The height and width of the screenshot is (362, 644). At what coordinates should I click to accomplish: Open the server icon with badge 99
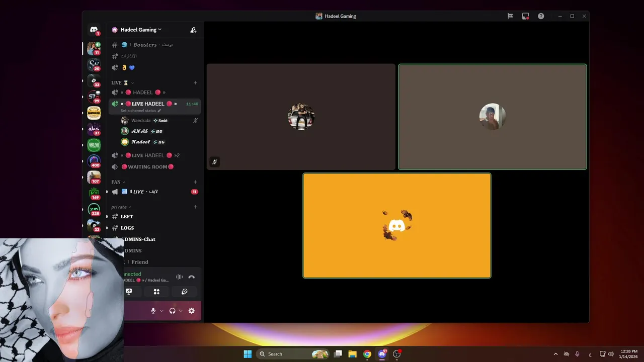tap(94, 97)
